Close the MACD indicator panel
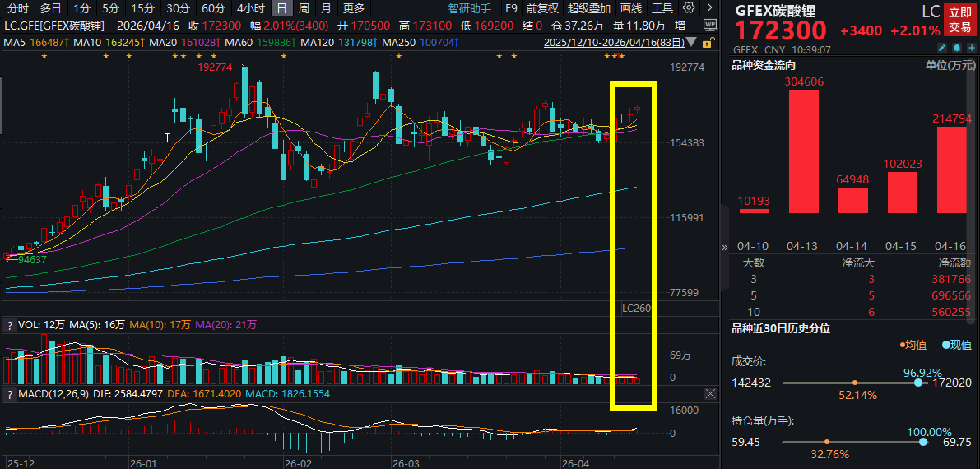The image size is (980, 469). (710, 395)
